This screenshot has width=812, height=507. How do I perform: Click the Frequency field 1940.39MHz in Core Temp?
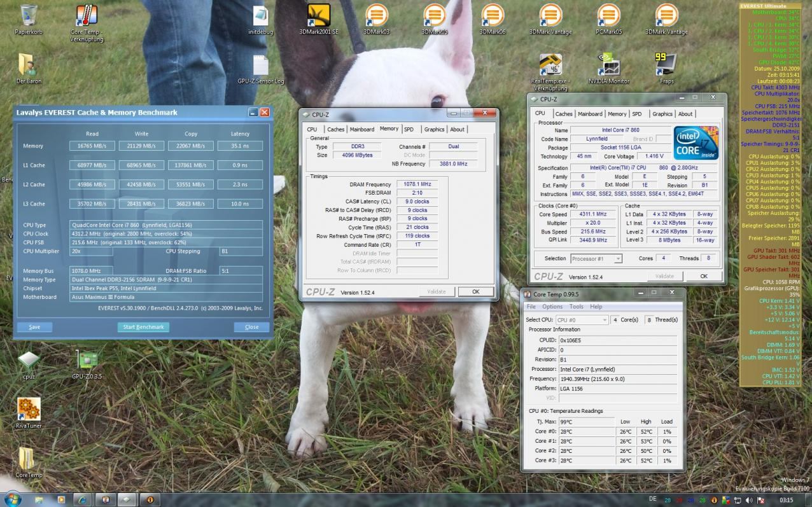coord(619,379)
